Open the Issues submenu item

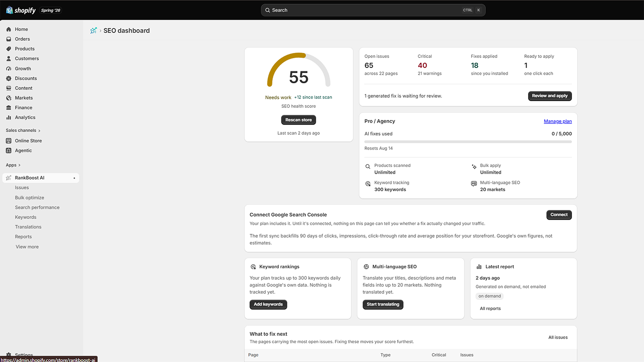pos(22,188)
